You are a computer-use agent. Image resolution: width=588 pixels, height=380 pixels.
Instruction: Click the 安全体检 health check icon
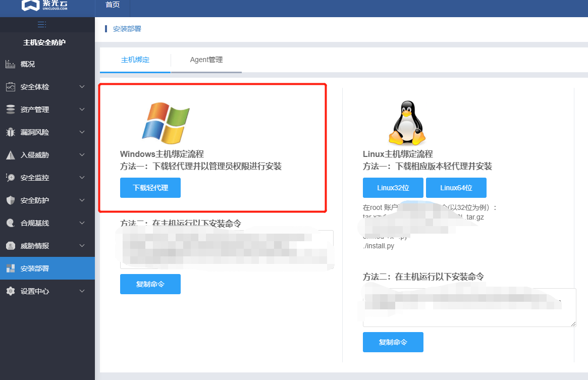pyautogui.click(x=11, y=87)
